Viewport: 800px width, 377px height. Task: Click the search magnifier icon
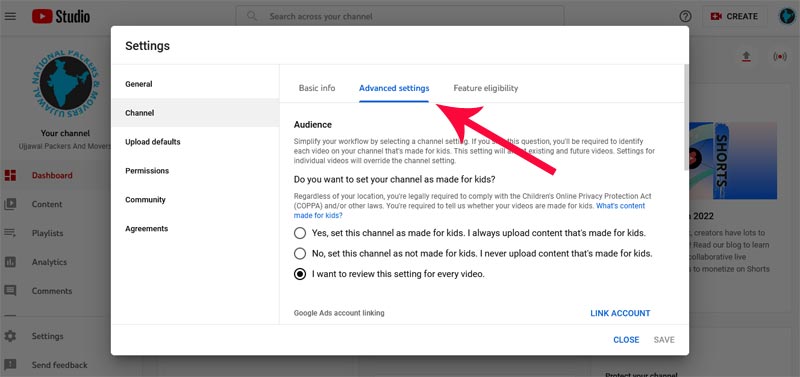[x=252, y=16]
